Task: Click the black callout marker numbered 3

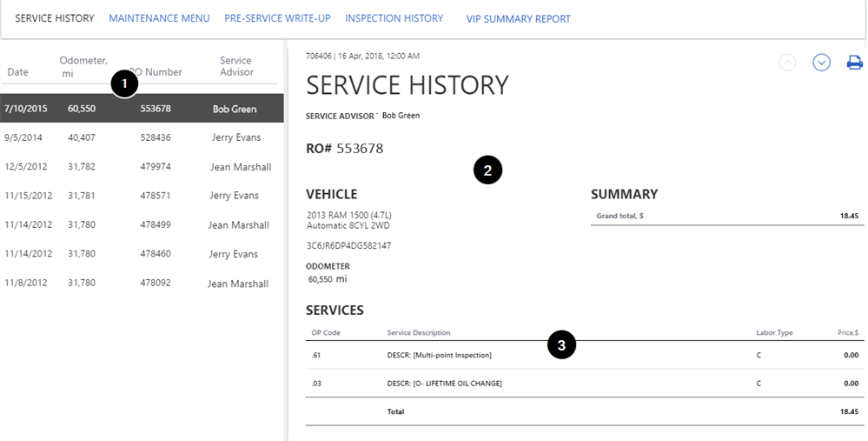Action: point(561,345)
